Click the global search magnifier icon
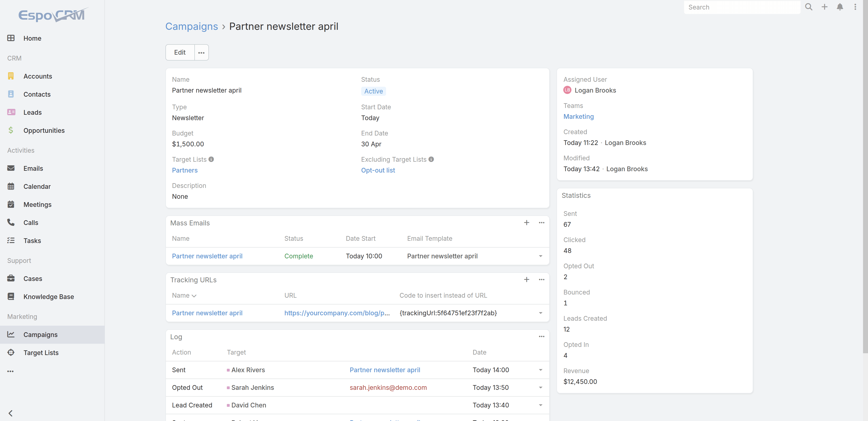Viewport: 868px width, 421px height. coord(809,7)
